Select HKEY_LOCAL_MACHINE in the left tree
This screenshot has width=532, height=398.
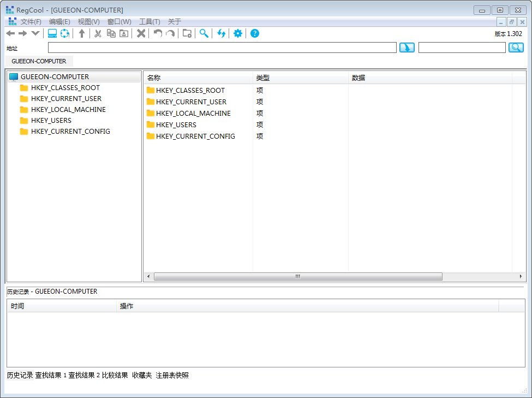coord(68,110)
